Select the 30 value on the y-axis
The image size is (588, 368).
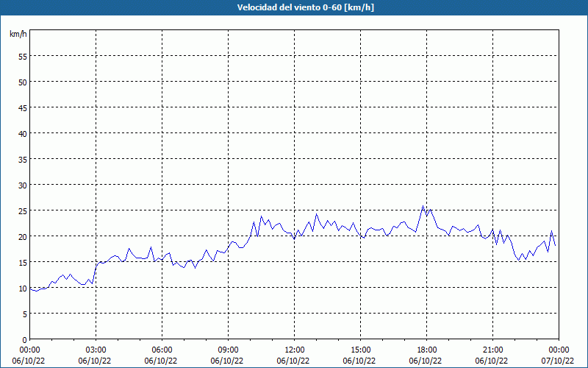click(23, 185)
